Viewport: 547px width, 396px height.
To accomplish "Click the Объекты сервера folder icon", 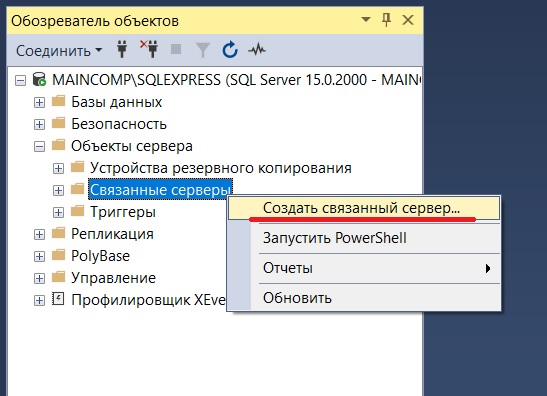I will point(59,145).
